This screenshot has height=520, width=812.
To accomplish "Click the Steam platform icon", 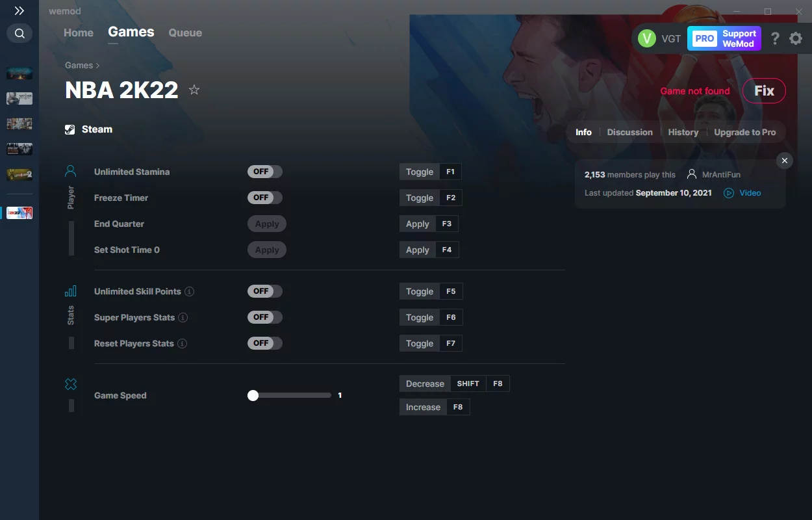I will pyautogui.click(x=70, y=129).
